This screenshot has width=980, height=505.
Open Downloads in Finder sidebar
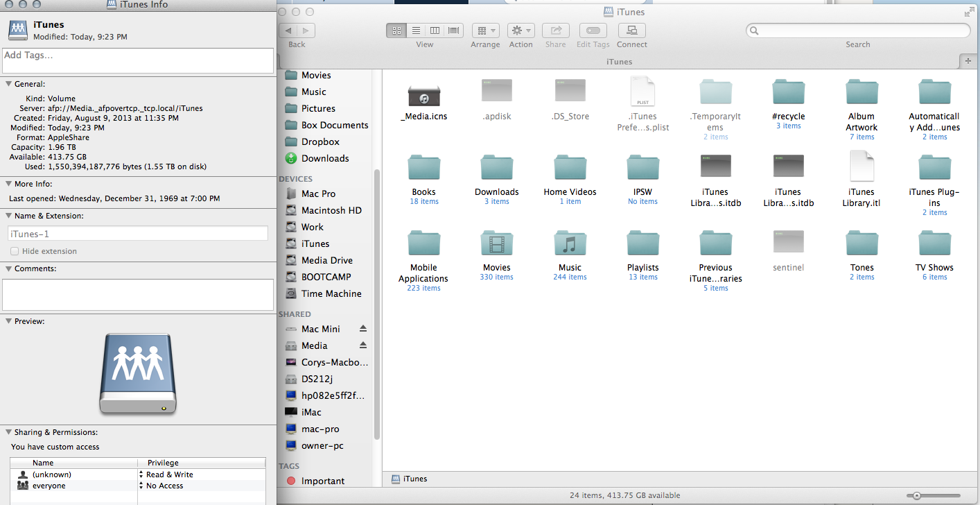click(324, 158)
